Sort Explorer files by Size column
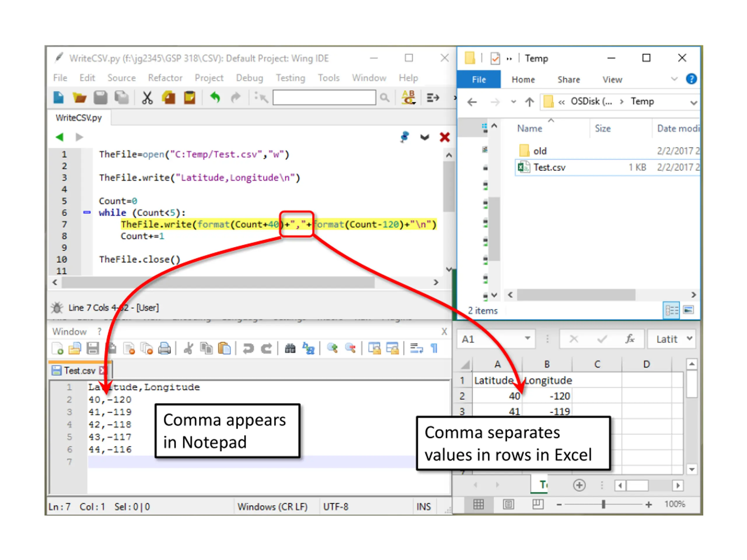The image size is (747, 560). tap(603, 129)
